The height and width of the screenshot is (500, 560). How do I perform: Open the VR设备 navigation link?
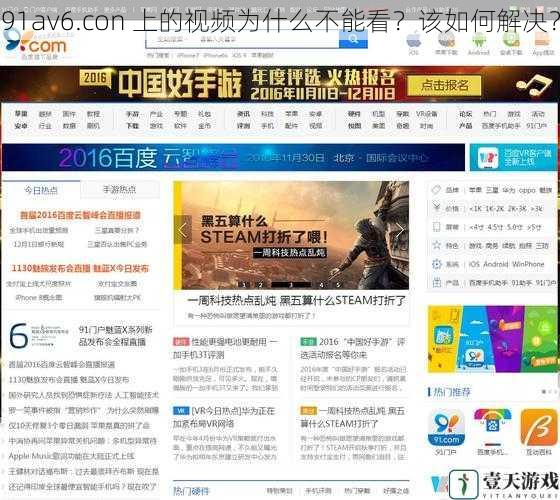pos(426,114)
